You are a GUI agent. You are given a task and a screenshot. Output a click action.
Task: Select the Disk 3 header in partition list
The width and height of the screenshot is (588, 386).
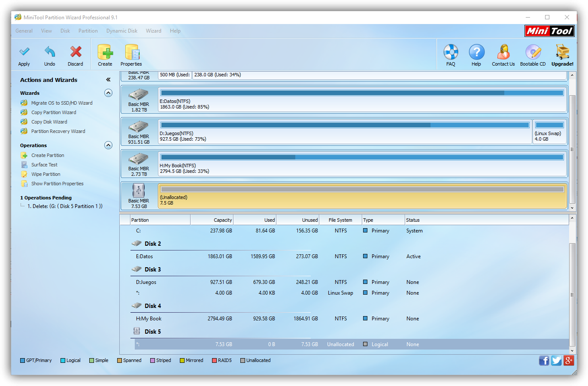[x=152, y=269]
